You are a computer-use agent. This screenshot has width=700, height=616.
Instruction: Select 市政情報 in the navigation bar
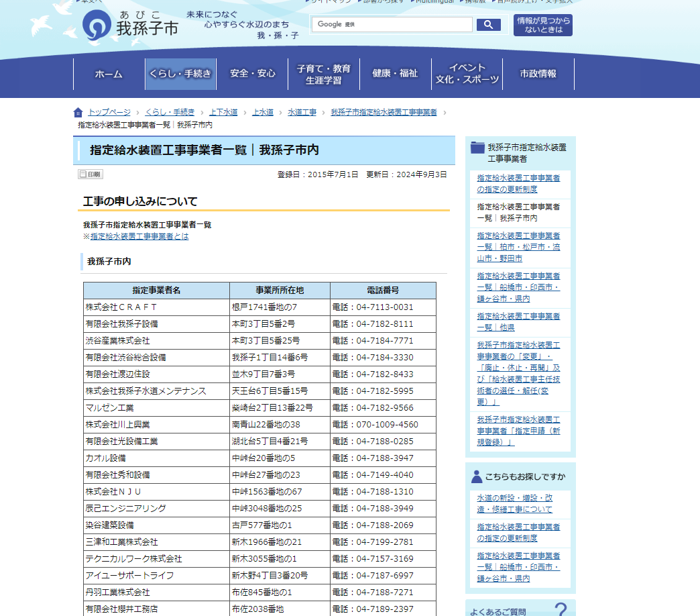[x=538, y=74]
